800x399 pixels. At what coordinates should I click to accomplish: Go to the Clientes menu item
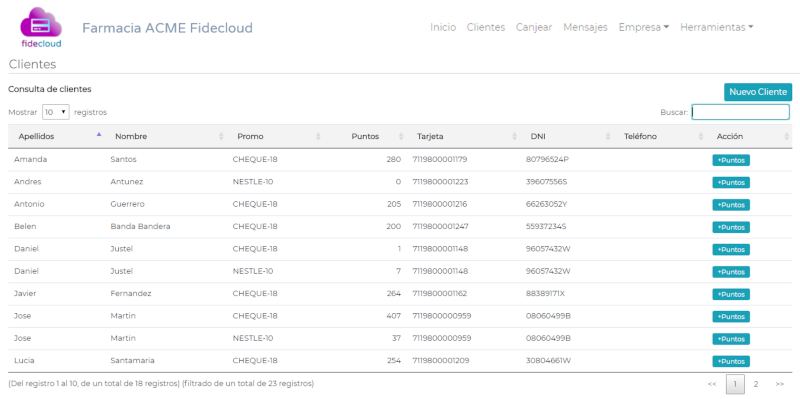click(486, 28)
